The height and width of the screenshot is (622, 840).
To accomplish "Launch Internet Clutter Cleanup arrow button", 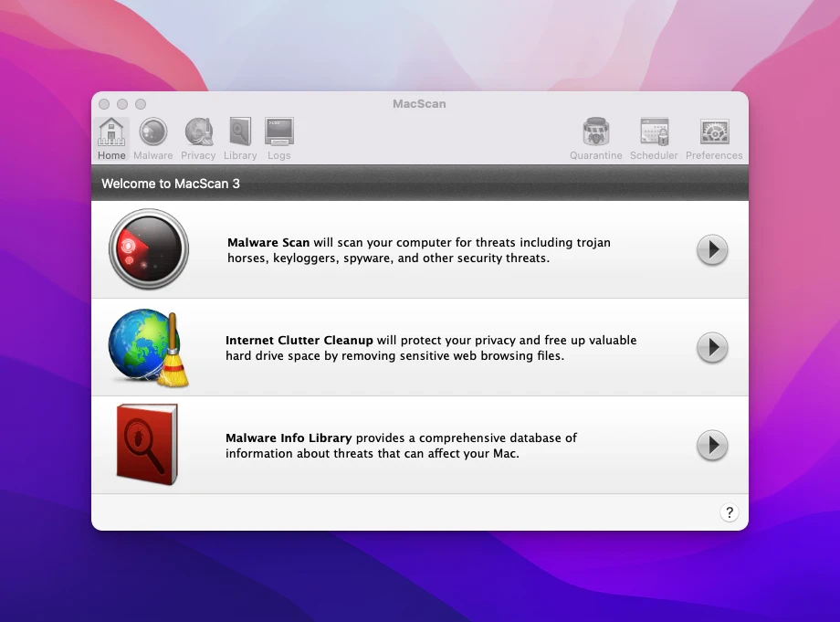I will 712,347.
